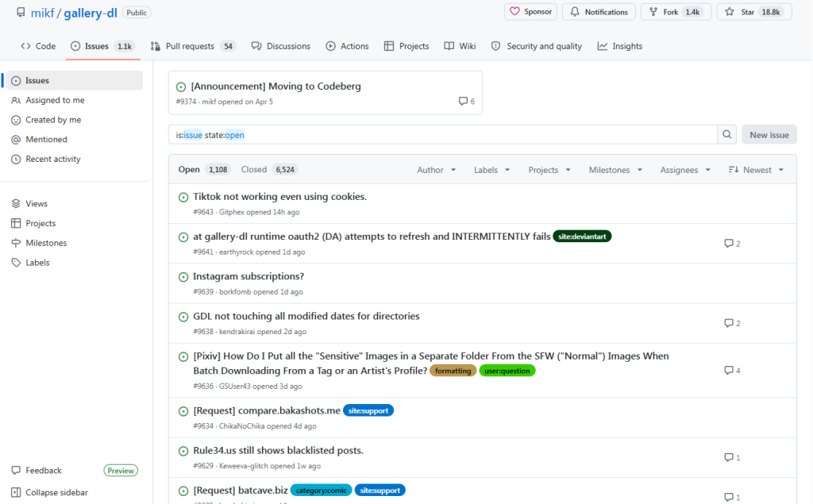Expand the Labels filter dropdown
Viewport: 813px width, 504px height.
point(491,170)
